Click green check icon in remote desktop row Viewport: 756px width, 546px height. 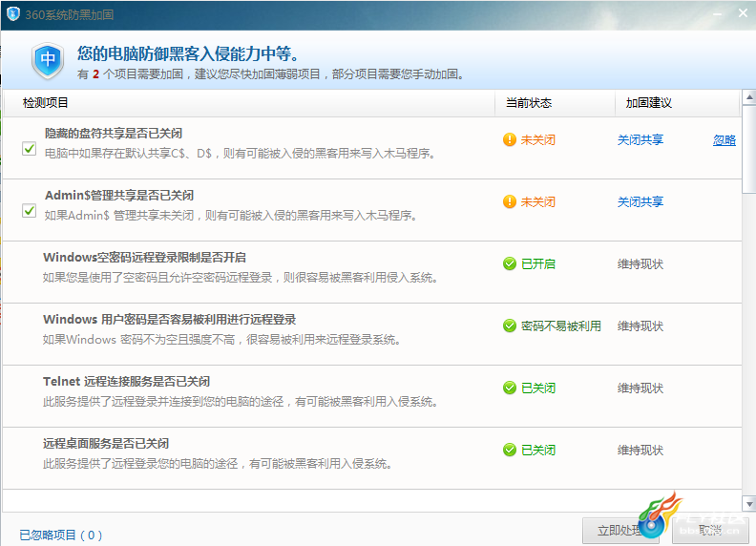510,450
